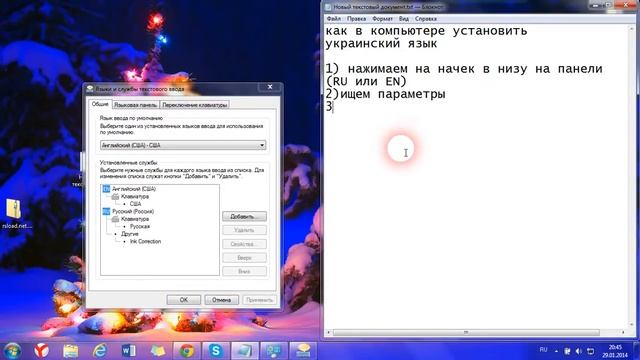640x360 pixels.
Task: Click Notepad title bar document icon
Action: (x=328, y=7)
